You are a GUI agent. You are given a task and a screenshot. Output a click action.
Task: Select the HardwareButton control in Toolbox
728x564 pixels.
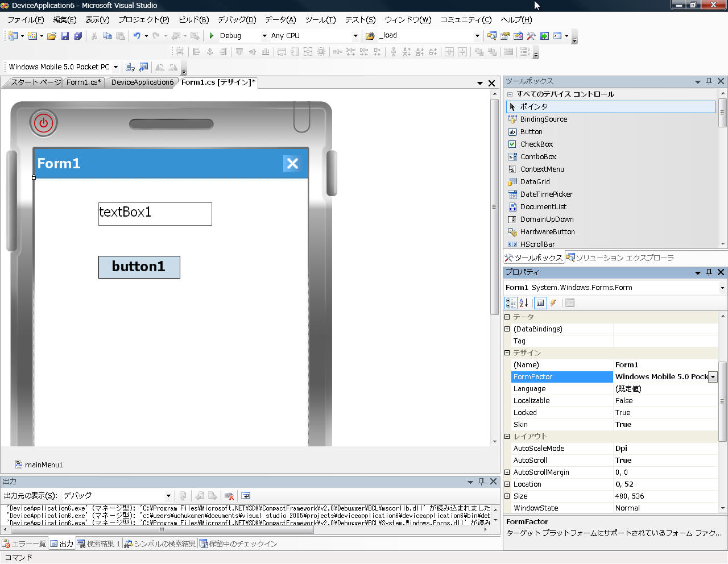pos(547,232)
